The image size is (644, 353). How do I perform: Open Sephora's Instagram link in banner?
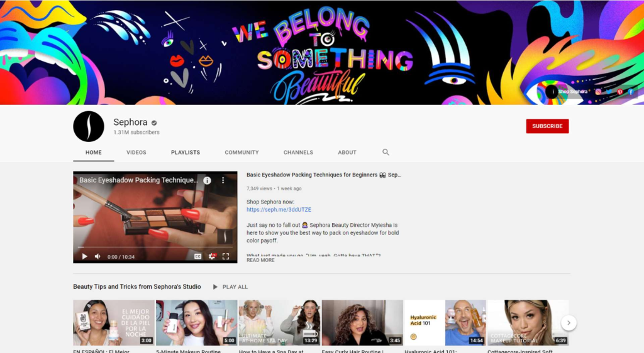point(598,92)
